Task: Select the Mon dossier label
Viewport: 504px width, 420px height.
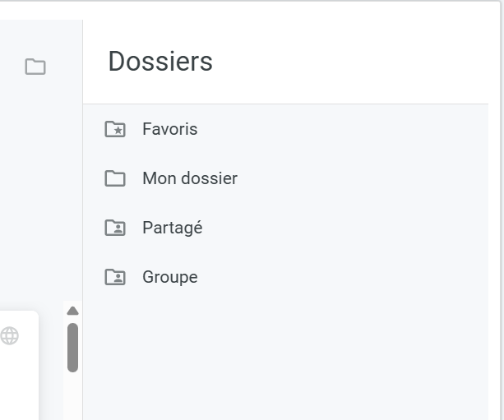Action: click(x=189, y=178)
